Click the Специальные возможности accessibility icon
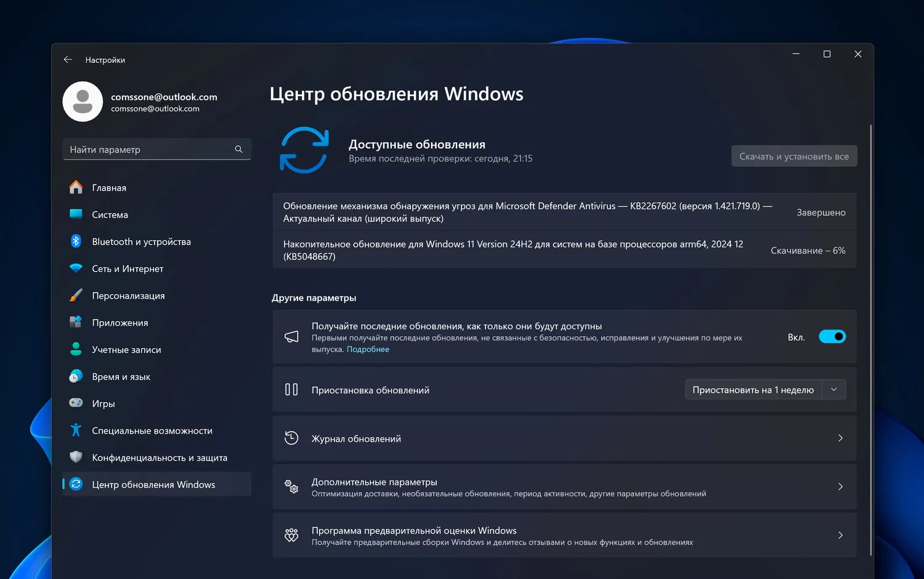Screen dimensions: 924x579 point(76,430)
